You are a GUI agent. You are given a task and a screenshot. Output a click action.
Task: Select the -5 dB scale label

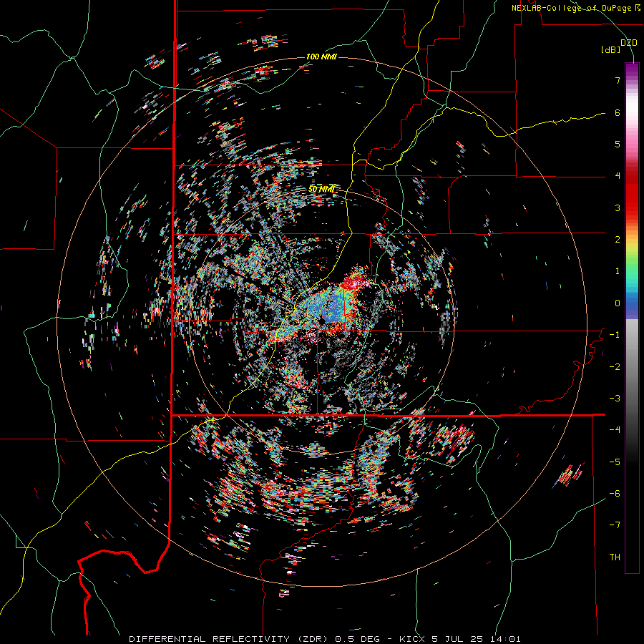(x=615, y=462)
